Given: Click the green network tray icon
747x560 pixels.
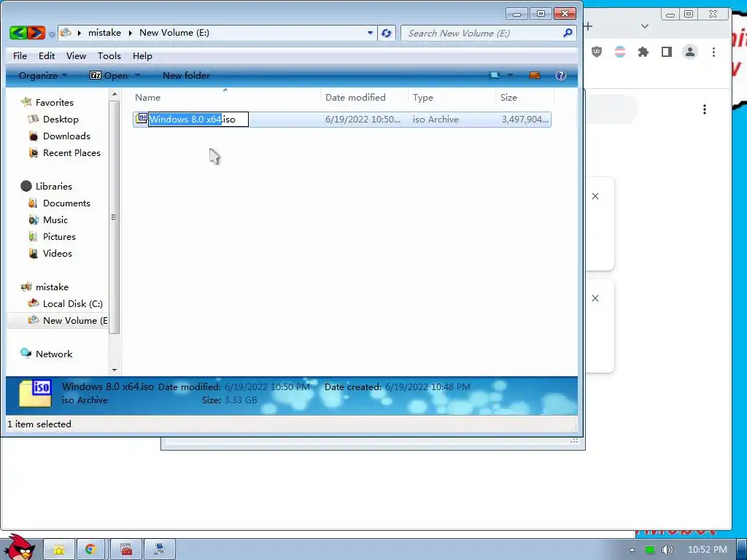Looking at the screenshot, I should click(649, 550).
